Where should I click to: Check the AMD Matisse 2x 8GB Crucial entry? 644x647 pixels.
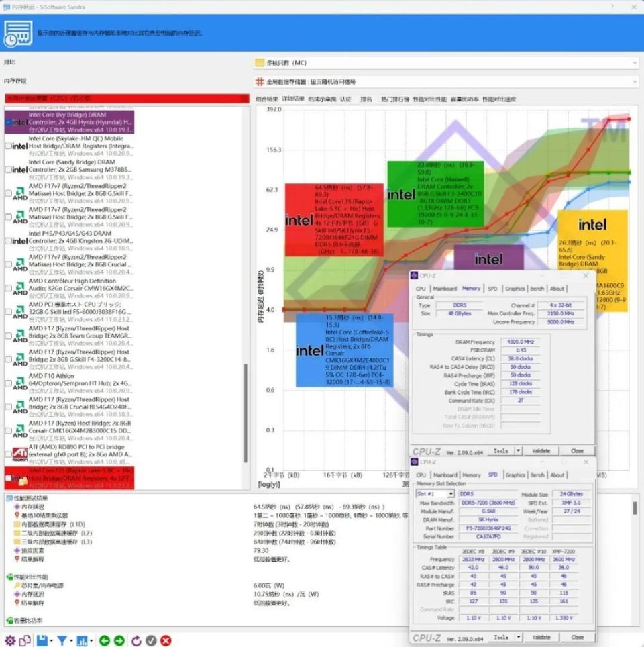pyautogui.click(x=8, y=264)
